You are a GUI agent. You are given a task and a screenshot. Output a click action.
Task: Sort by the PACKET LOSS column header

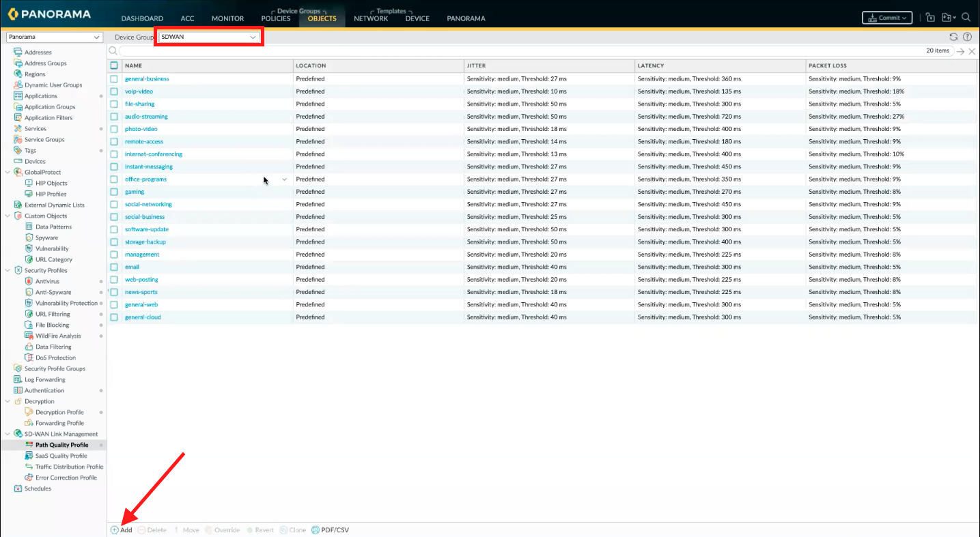[827, 66]
